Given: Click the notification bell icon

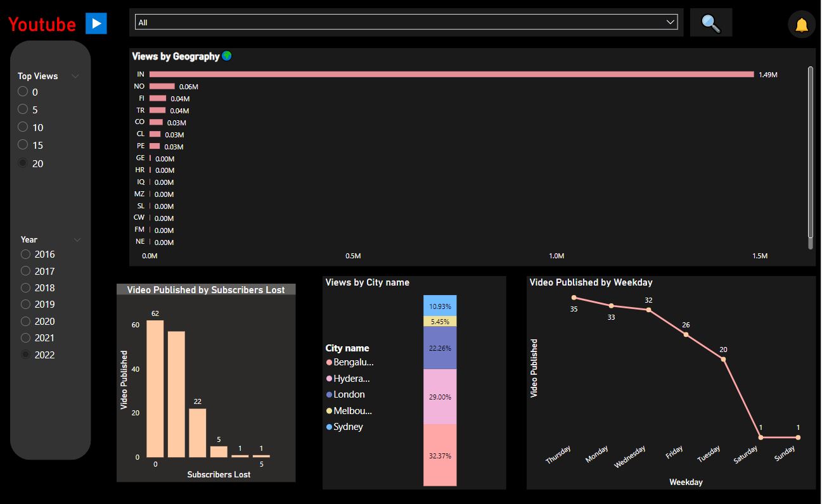Looking at the screenshot, I should (x=801, y=24).
